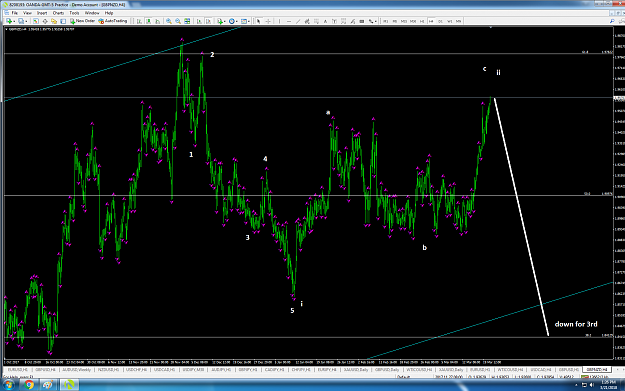Select the text (A) drawing tool

coord(325,21)
